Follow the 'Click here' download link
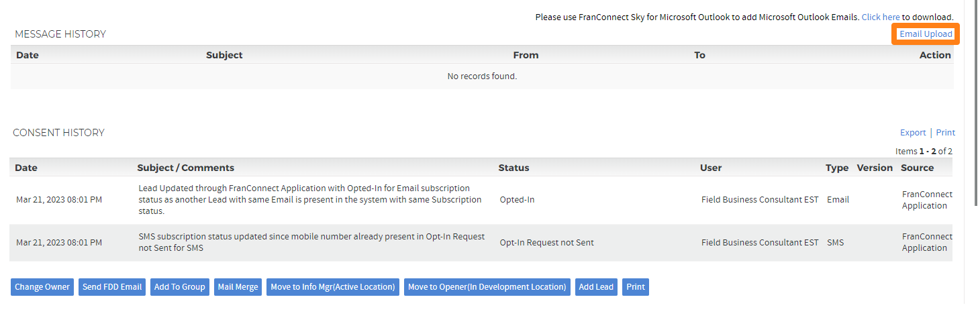 (881, 17)
